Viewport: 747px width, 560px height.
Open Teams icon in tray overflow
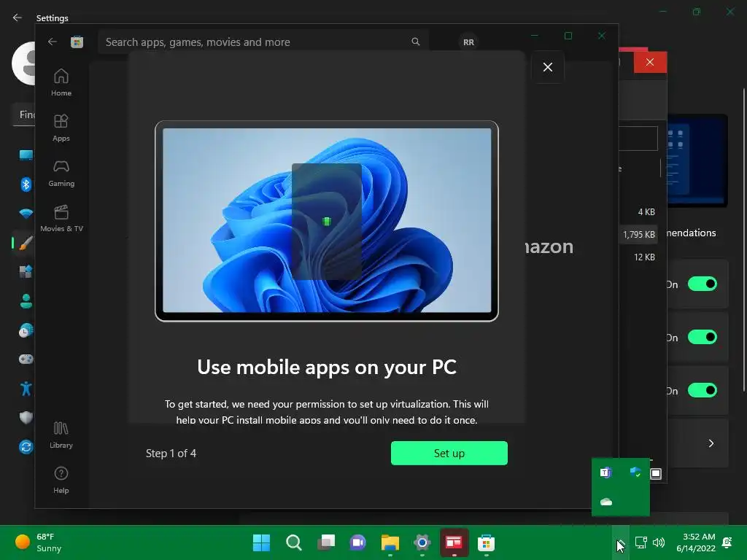(x=606, y=472)
